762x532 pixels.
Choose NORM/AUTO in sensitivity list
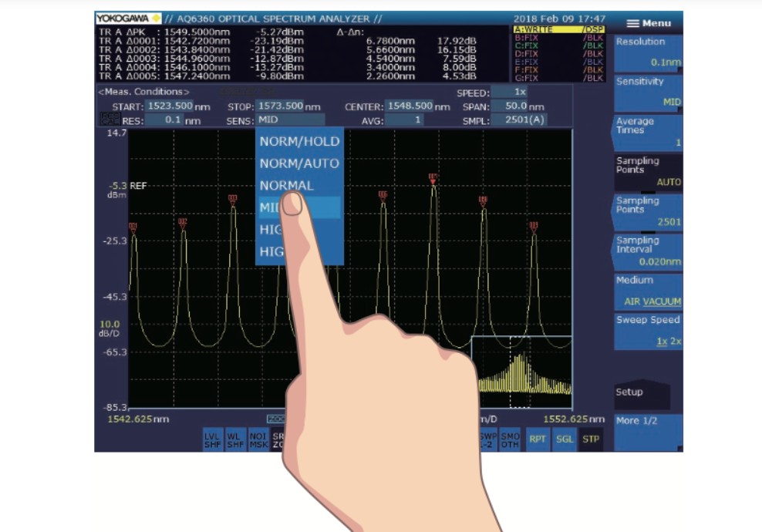[299, 163]
